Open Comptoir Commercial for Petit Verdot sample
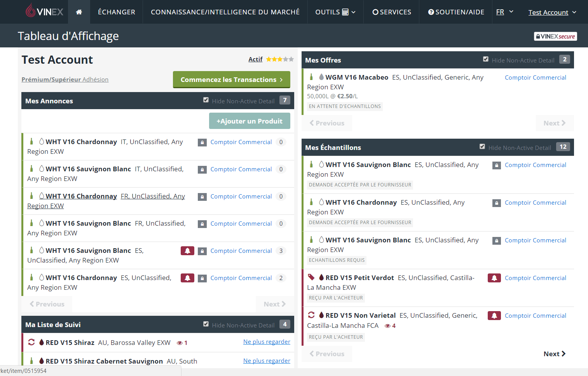This screenshot has height=376, width=588. [536, 278]
